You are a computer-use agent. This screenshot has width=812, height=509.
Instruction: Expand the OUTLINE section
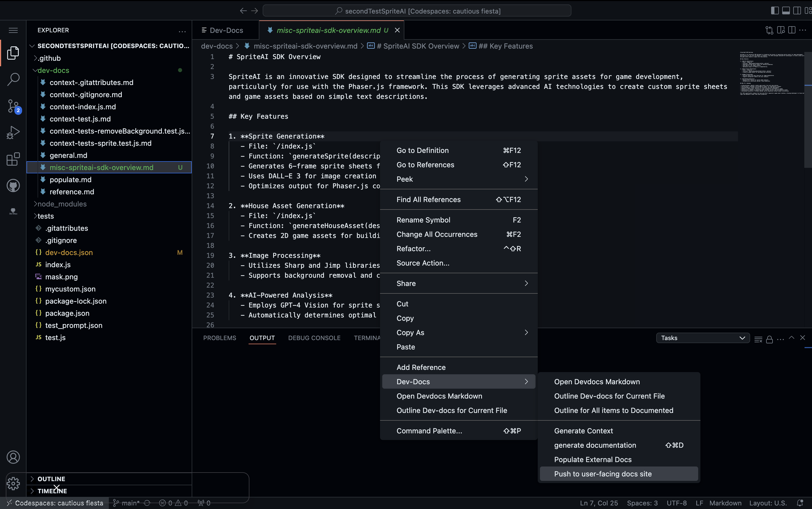click(x=51, y=479)
